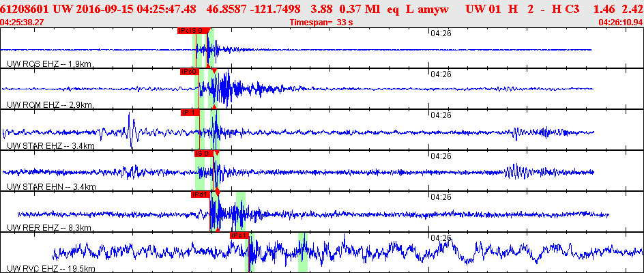
Task: Click the UW STAR EHN -- 3.4km label
Action: pos(51,187)
